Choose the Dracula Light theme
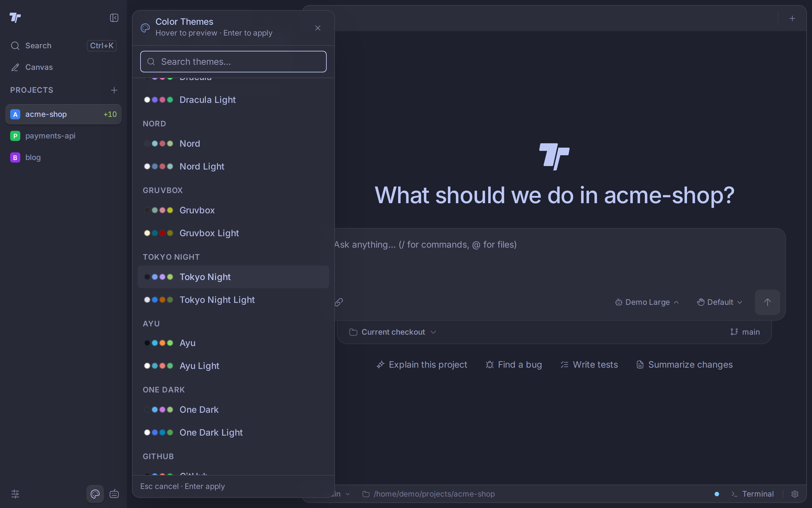This screenshot has width=812, height=508. [233, 100]
